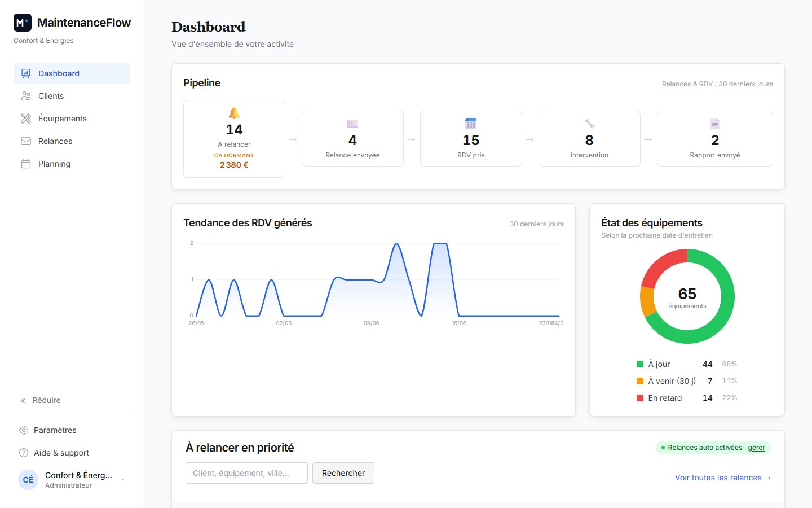Viewport: 812px width, 508px height.
Task: Select the Équipements wrench icon in sidebar
Action: (26, 119)
